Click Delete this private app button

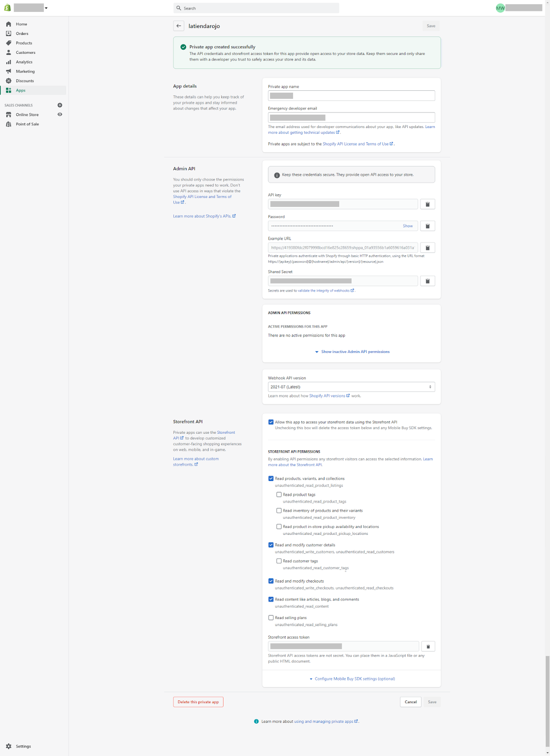click(198, 702)
